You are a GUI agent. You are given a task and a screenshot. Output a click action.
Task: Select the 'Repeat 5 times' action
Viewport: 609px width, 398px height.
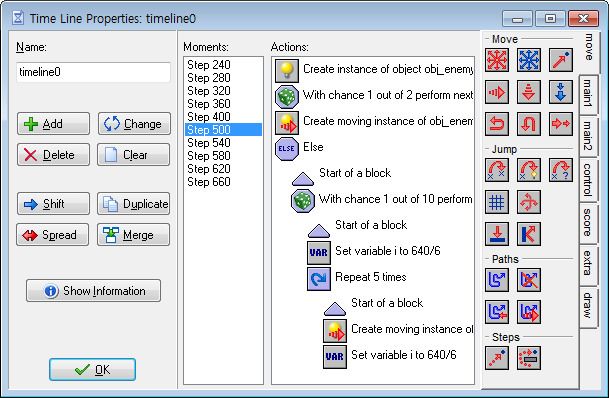coord(357,278)
